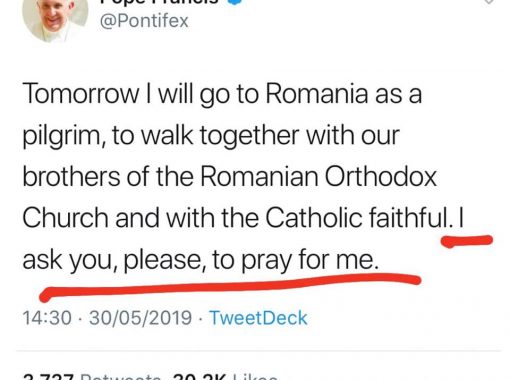Click the word 'Romania' in first line

pyautogui.click(x=317, y=94)
